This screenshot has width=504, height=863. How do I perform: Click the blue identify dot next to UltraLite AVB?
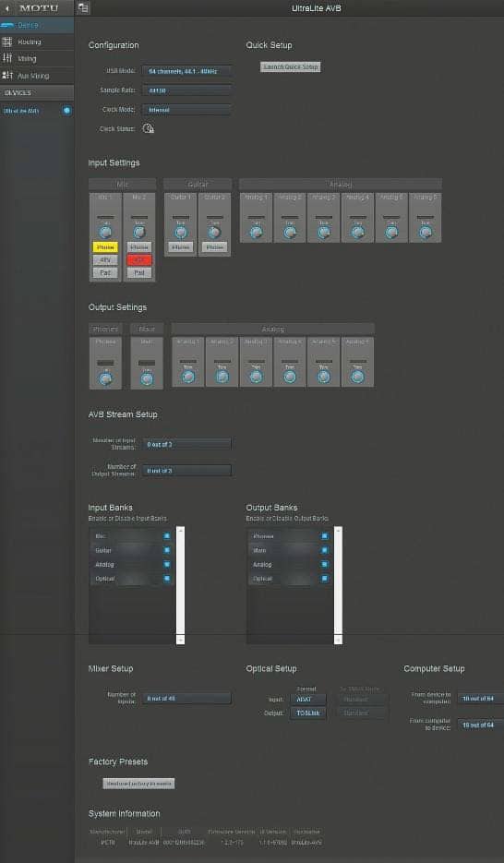tap(67, 111)
